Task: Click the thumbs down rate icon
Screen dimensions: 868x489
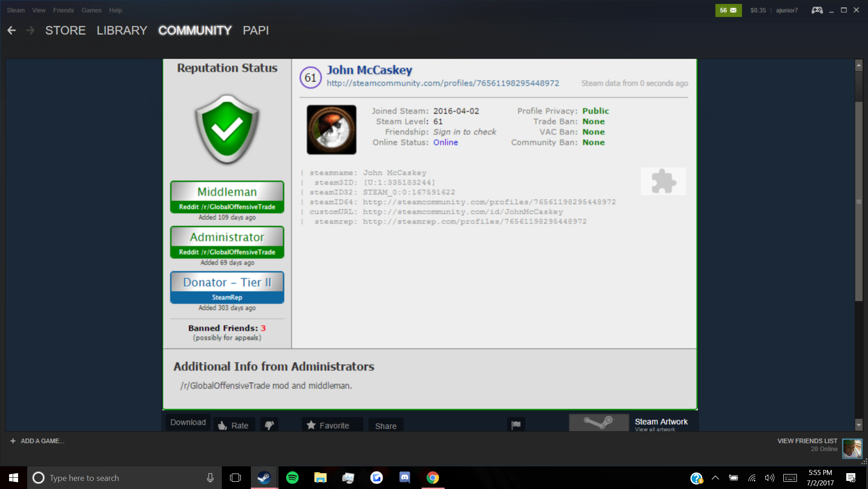Action: click(269, 425)
